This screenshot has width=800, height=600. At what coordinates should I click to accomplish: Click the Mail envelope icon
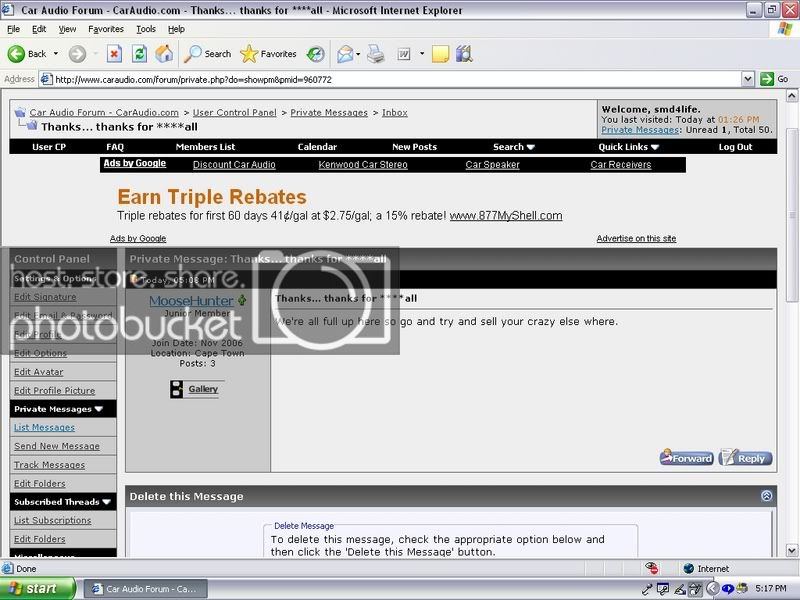pos(345,54)
